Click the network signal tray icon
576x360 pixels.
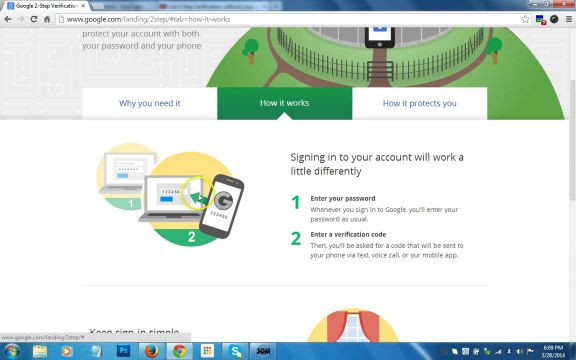[498, 352]
